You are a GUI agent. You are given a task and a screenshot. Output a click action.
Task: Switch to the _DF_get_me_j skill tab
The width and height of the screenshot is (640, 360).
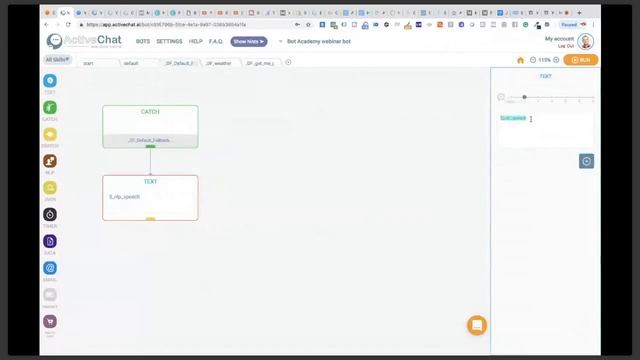tap(260, 63)
